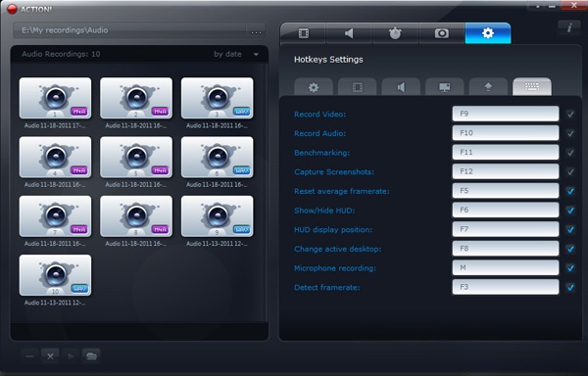This screenshot has width=588, height=376.
Task: Click the 'Hotkeys Settings' heading
Action: pyautogui.click(x=328, y=60)
